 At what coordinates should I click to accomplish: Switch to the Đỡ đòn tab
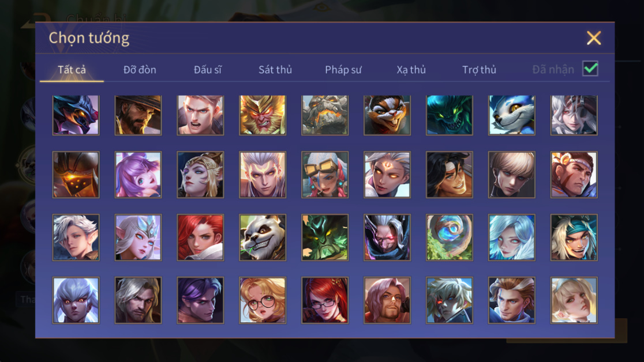[140, 69]
